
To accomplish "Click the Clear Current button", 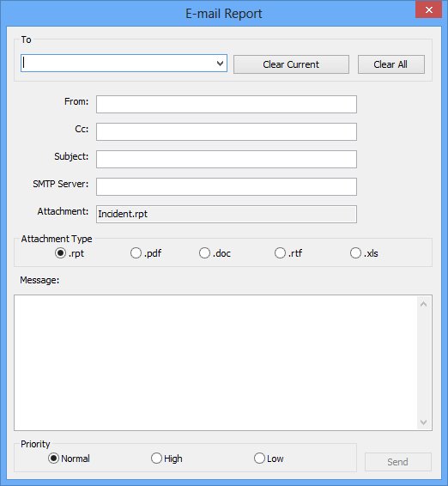I will pos(291,64).
